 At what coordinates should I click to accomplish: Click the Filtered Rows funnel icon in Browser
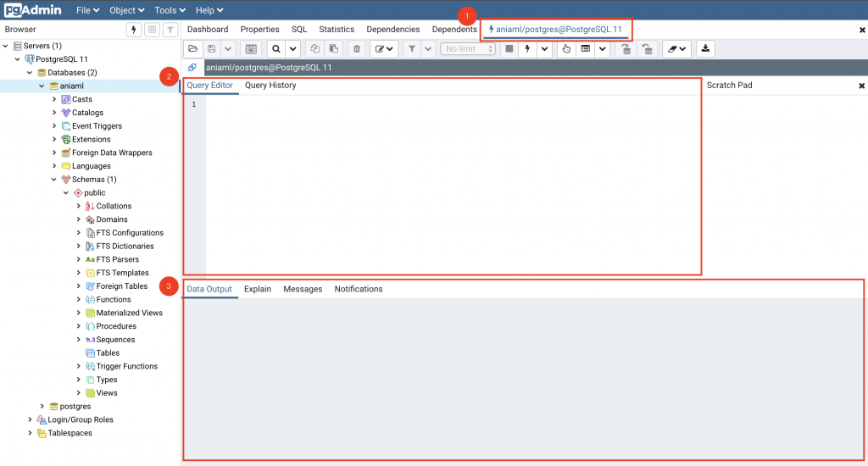170,30
